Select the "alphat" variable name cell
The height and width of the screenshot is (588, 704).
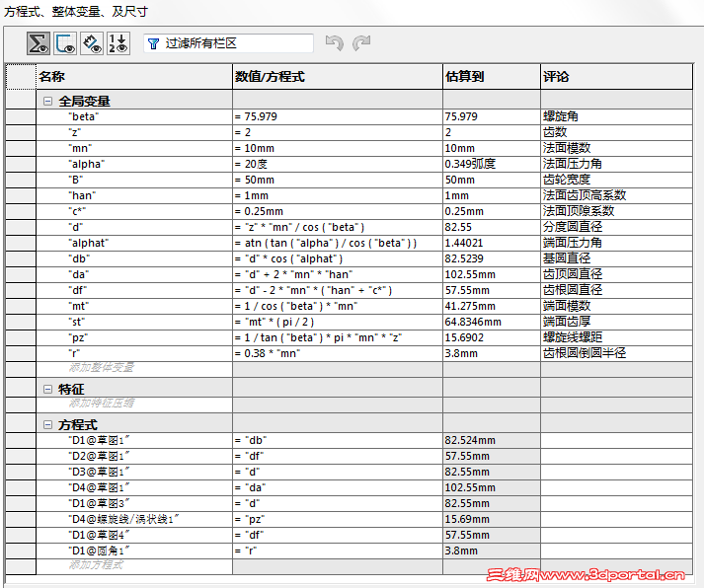click(134, 243)
